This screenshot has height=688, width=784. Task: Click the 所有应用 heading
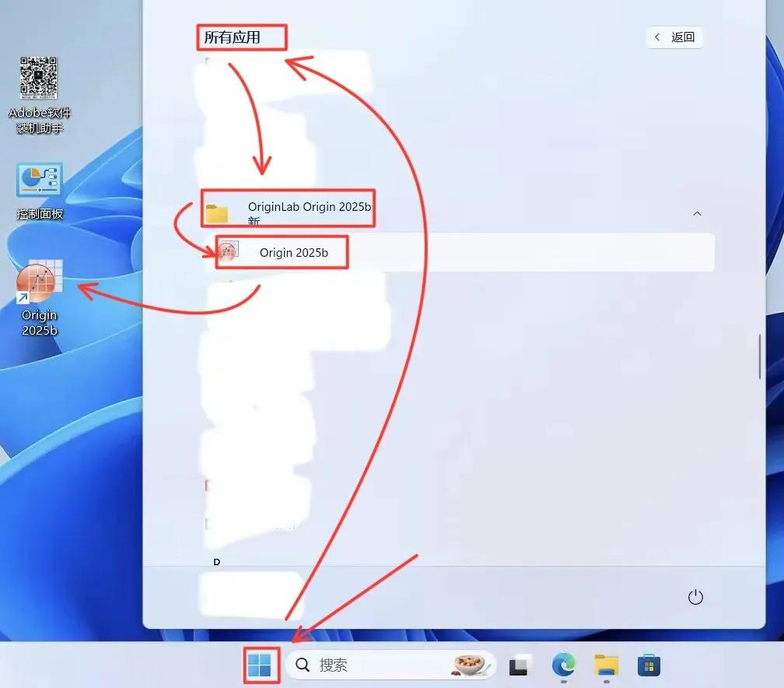pyautogui.click(x=232, y=37)
